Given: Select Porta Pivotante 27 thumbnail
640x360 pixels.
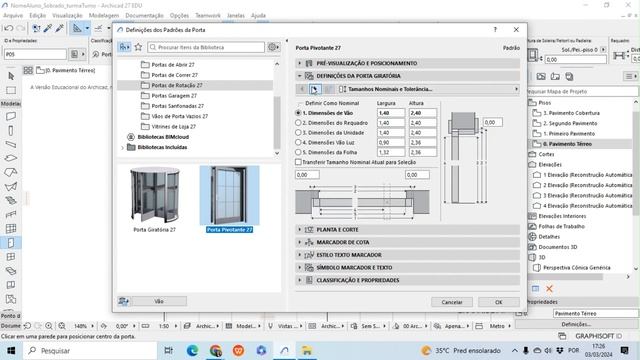Looking at the screenshot, I should tap(229, 199).
